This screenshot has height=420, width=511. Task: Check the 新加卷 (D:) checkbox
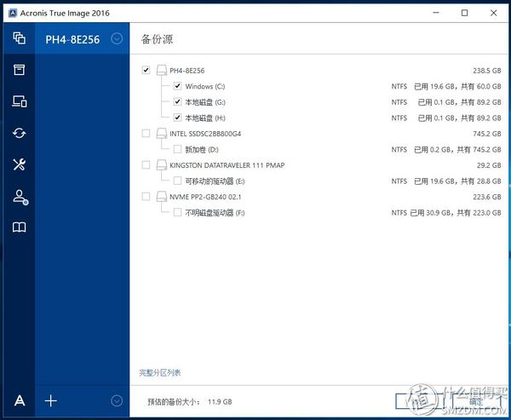177,149
